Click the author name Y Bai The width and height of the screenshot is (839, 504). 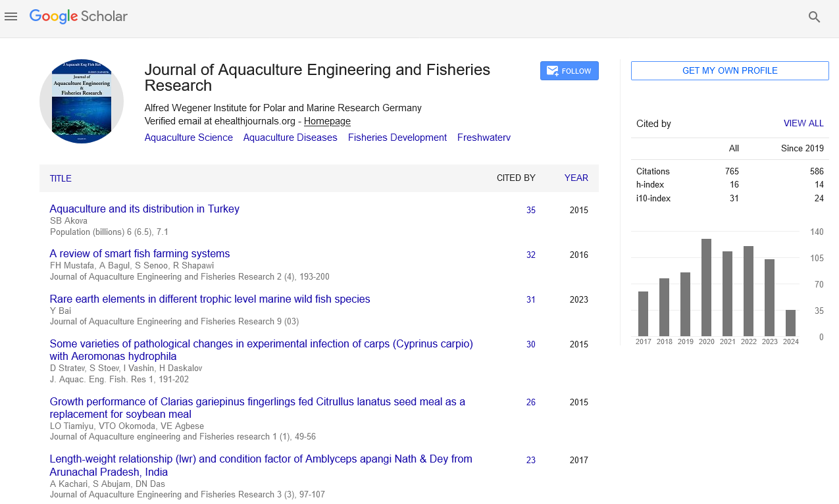61,311
